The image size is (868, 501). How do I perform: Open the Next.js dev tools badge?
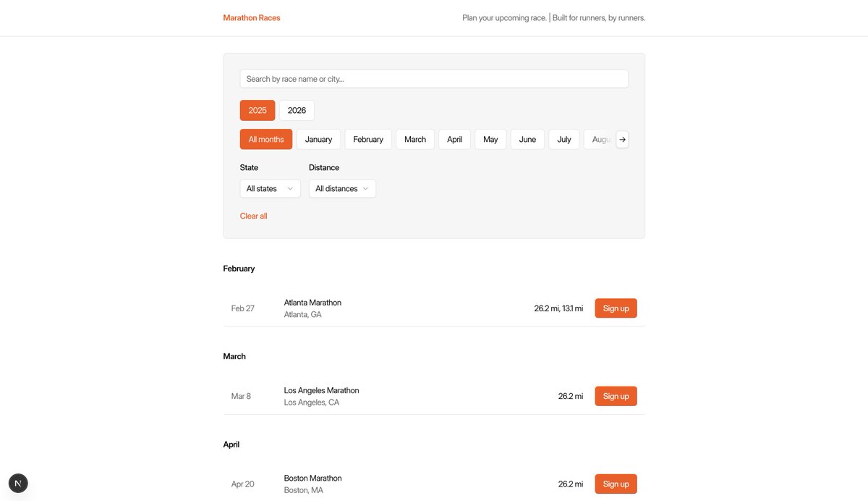[x=18, y=483]
